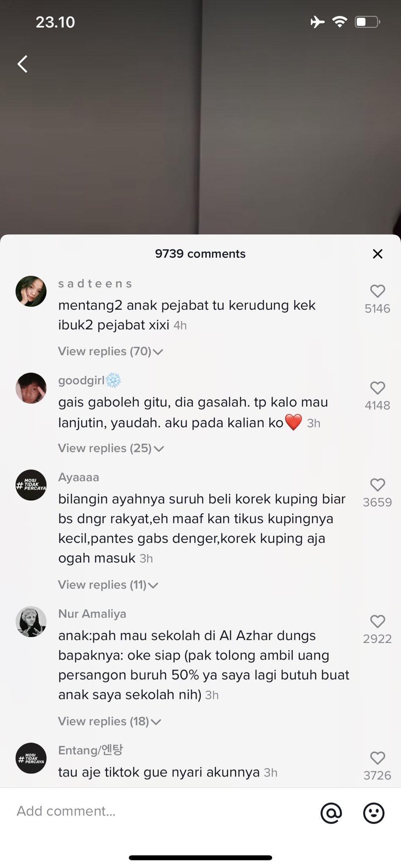
Task: Like Ayaaaa's comment with 3659 likes
Action: 377,484
